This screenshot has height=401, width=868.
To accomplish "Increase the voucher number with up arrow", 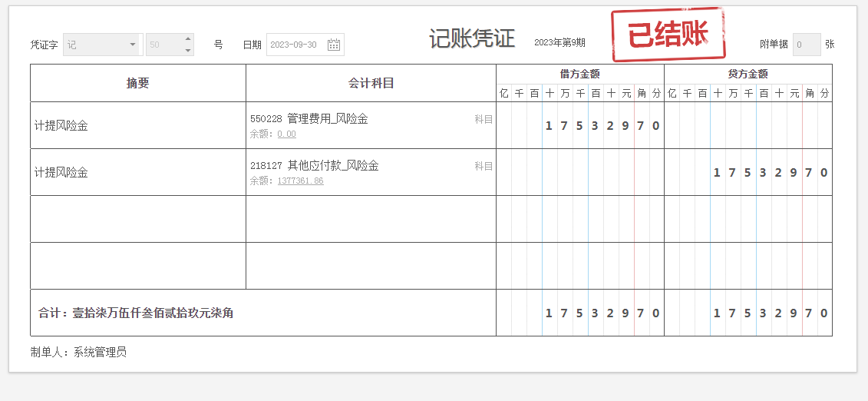I will pos(188,39).
